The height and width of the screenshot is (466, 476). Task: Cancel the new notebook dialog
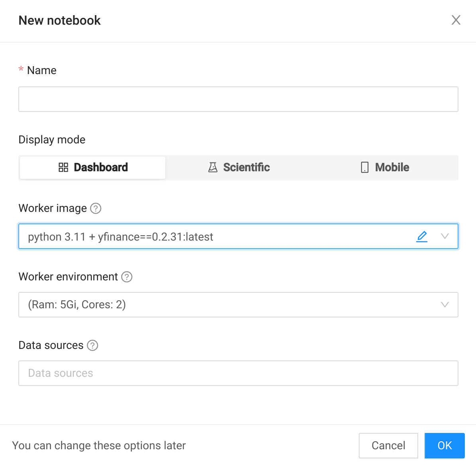(388, 445)
